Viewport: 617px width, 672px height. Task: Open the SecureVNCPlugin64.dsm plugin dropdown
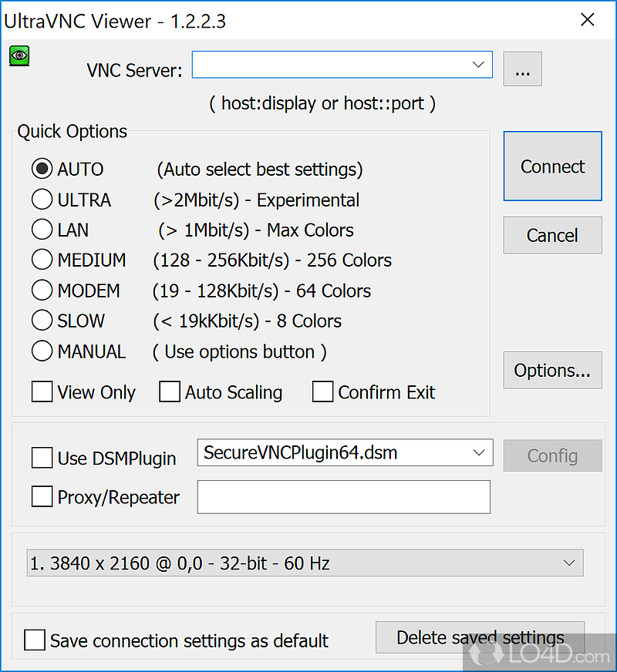point(477,453)
